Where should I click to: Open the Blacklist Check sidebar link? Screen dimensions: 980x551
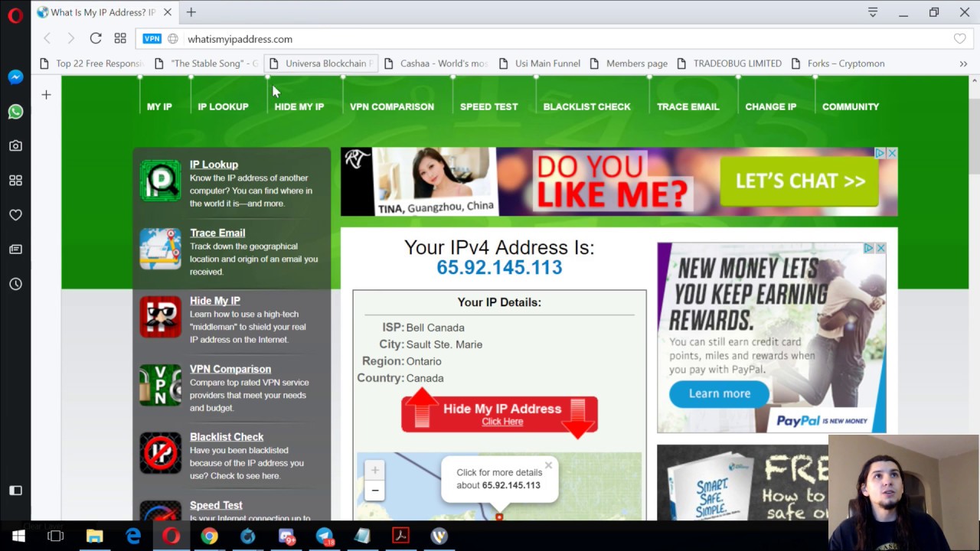click(227, 437)
